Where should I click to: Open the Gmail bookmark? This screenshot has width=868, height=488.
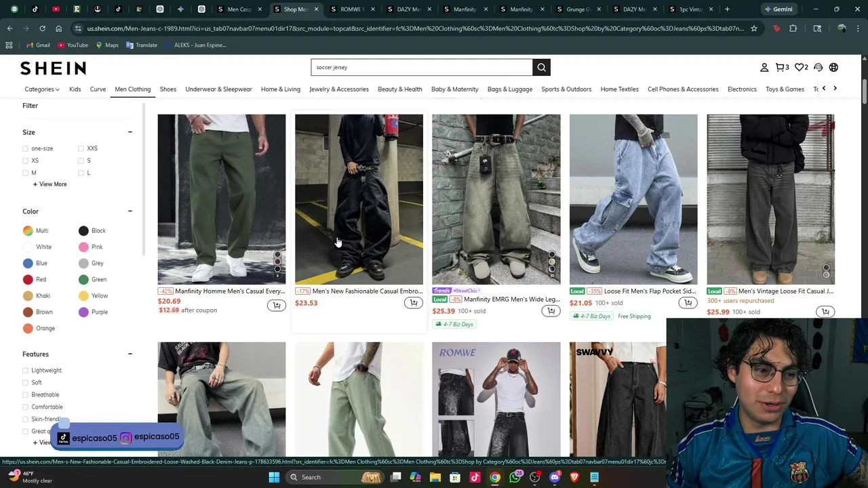[38, 45]
